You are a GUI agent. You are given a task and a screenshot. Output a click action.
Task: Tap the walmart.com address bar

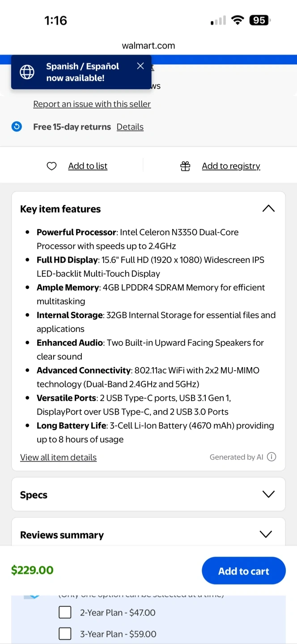click(148, 46)
